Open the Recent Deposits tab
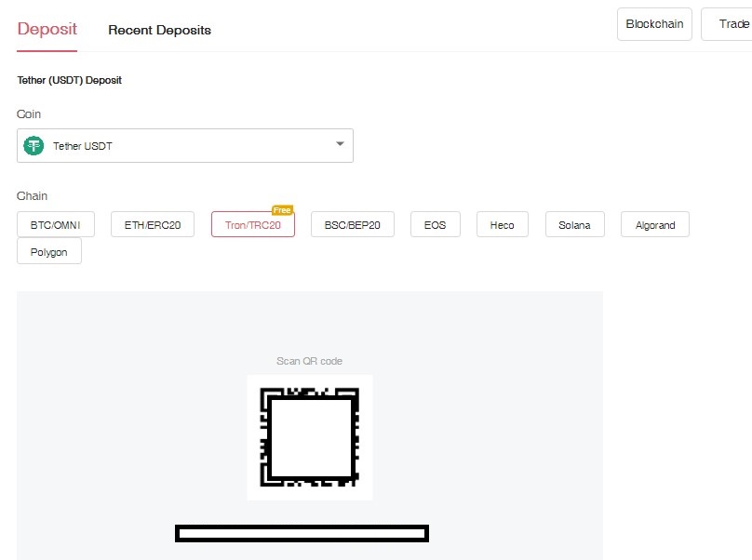The height and width of the screenshot is (560, 752). (160, 30)
